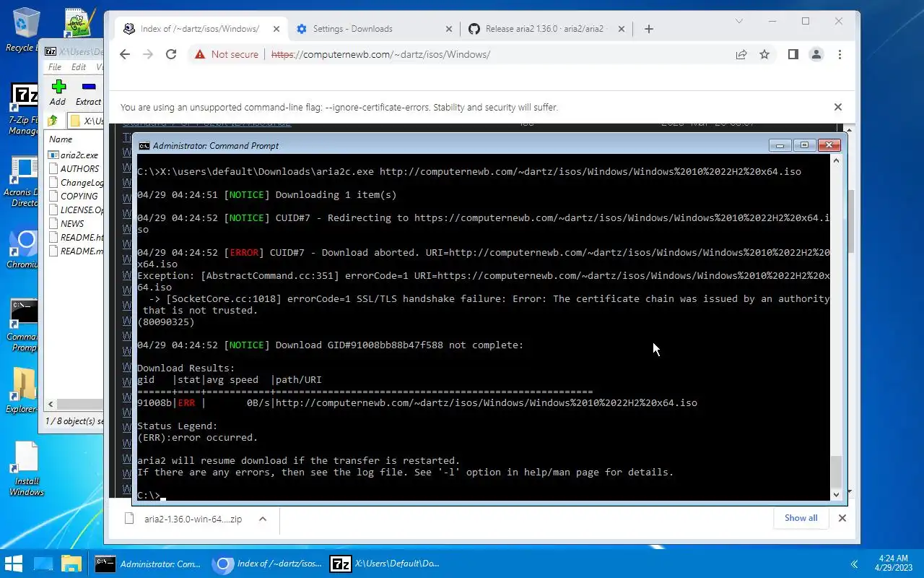Open aria2-1.36.0-win-64 zip download item
Image resolution: width=924 pixels, height=578 pixels.
tap(193, 519)
